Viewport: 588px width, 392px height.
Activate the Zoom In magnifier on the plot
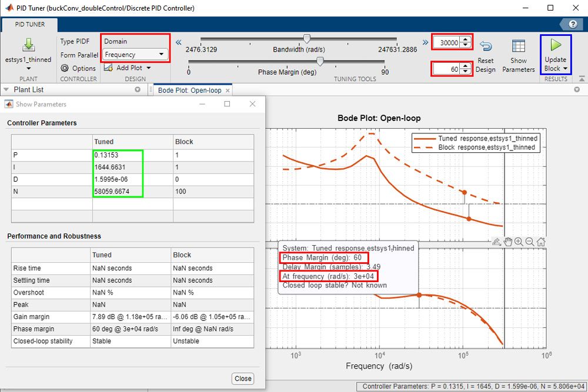click(517, 242)
